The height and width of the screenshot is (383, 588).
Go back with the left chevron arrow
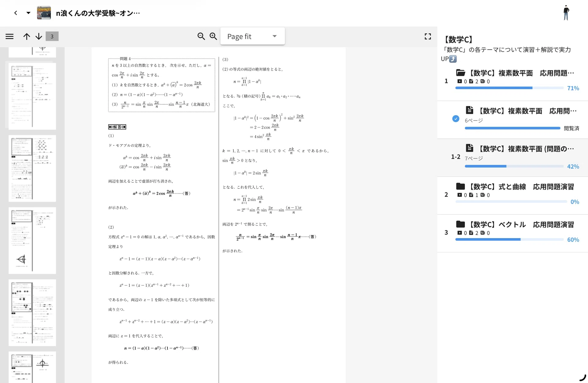[x=16, y=13]
